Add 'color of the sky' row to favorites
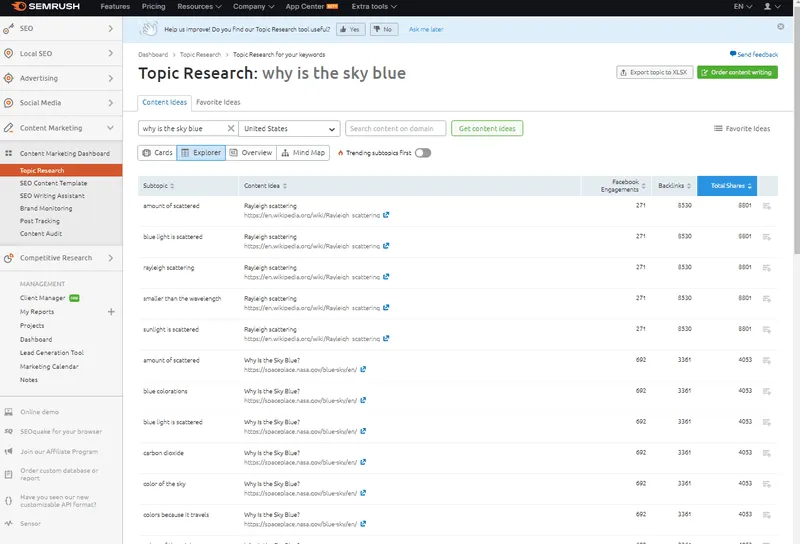 766,484
